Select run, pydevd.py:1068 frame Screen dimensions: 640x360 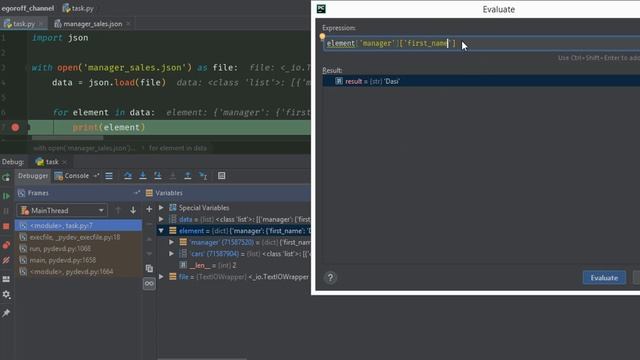[x=78, y=249]
